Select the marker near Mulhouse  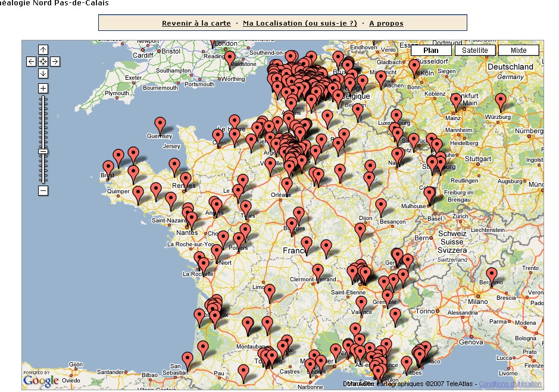pyautogui.click(x=429, y=193)
